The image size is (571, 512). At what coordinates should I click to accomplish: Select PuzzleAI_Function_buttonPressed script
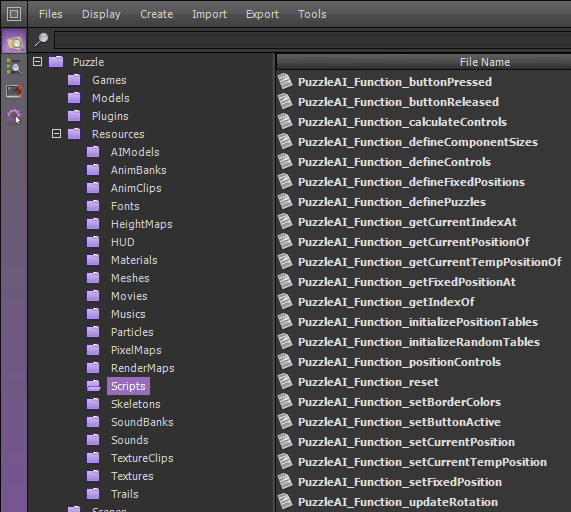[395, 82]
